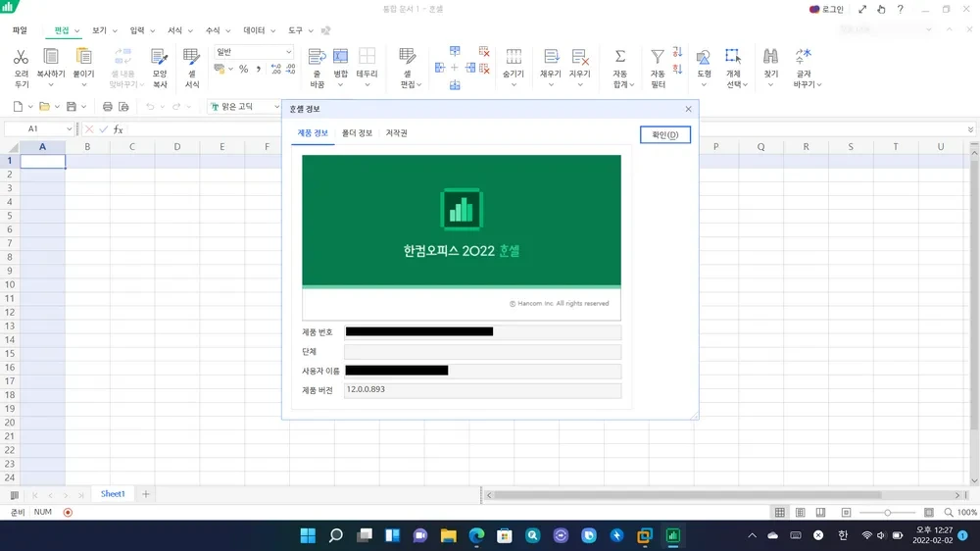Click the Change Characters (글자 바꾸기) icon
The image size is (980, 551).
tap(804, 56)
